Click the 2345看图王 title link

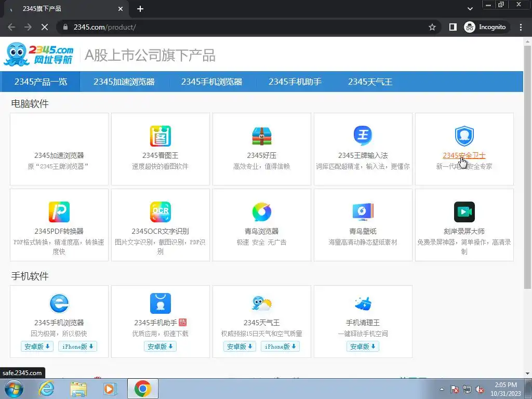point(161,155)
